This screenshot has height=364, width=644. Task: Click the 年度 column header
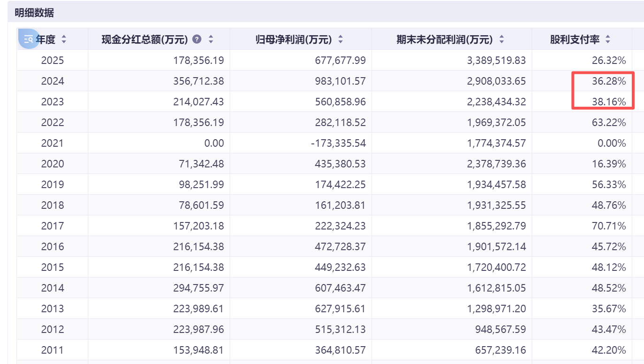pos(46,40)
